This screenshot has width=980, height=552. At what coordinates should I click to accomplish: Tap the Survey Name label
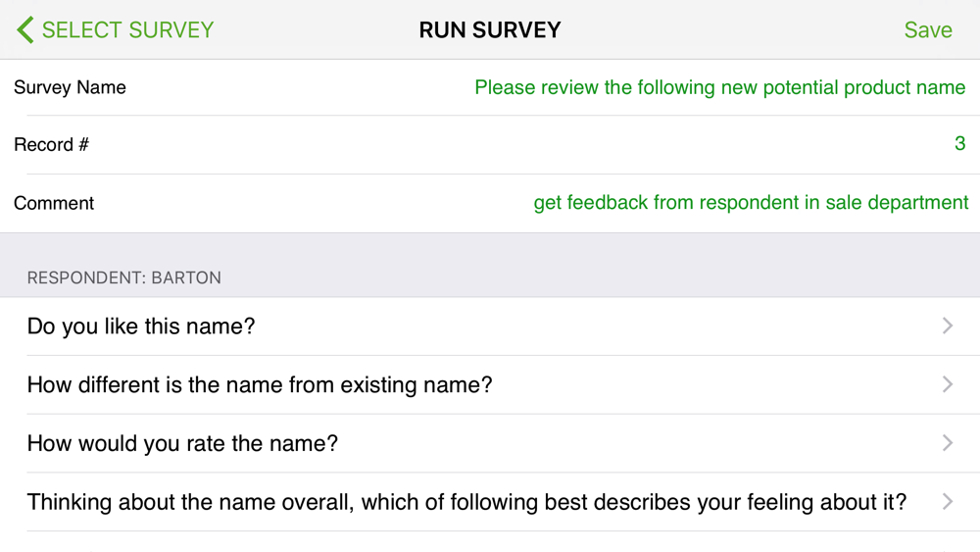coord(70,87)
